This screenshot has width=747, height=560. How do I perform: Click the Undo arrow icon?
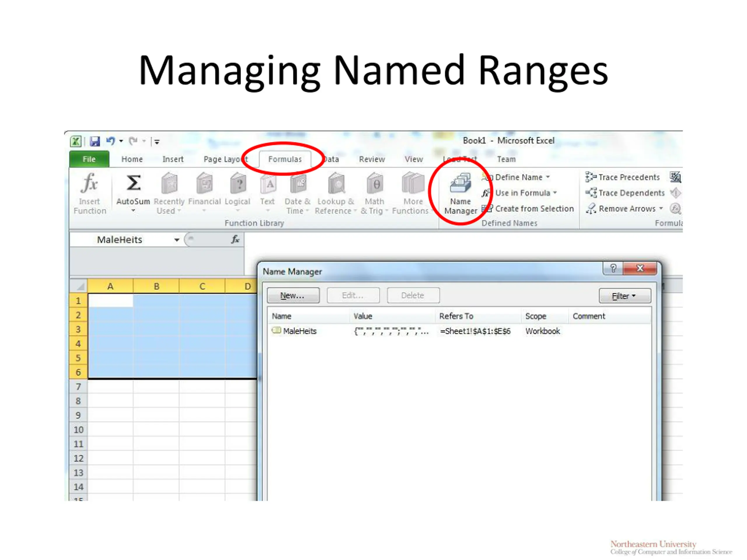coord(110,141)
